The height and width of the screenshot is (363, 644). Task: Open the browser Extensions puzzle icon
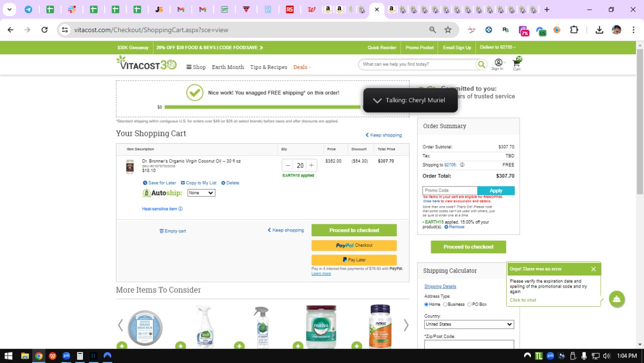pyautogui.click(x=574, y=30)
